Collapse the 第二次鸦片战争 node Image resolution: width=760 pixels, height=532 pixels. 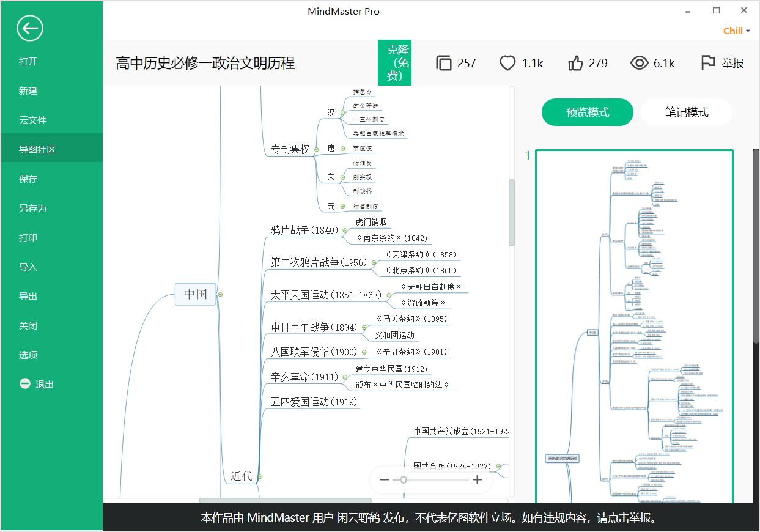[374, 263]
